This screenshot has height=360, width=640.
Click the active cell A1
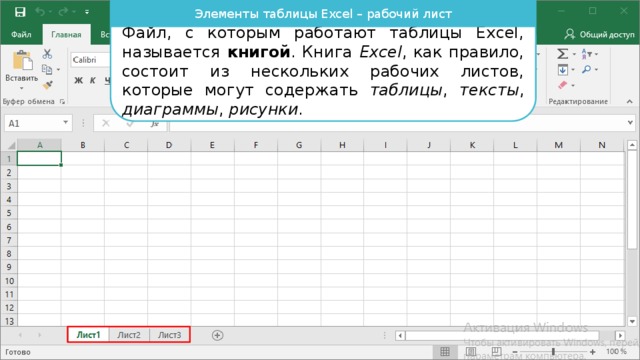coord(40,158)
